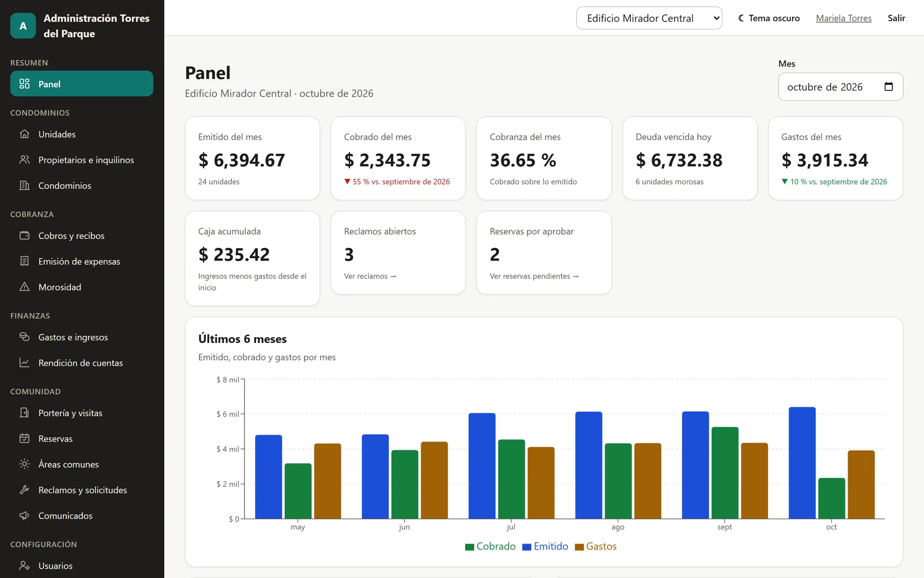Click the Unidades house icon
The width and height of the screenshot is (924, 578).
25,134
